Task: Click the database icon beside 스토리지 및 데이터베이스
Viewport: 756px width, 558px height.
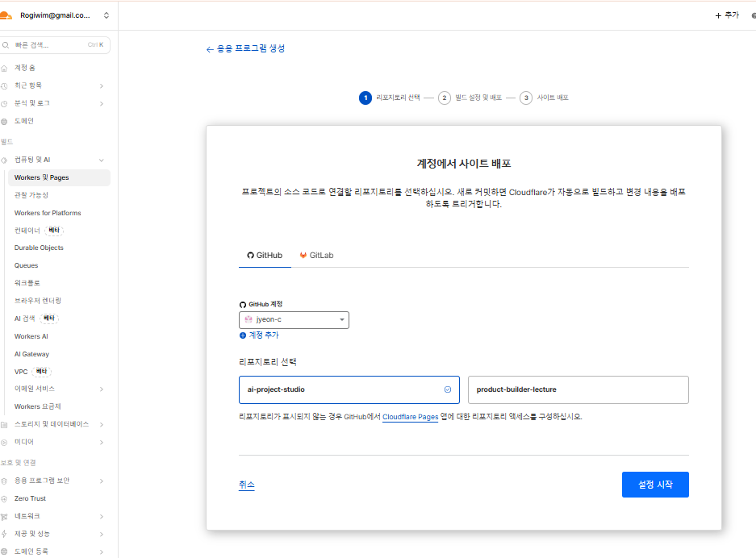Action: pyautogui.click(x=4, y=425)
